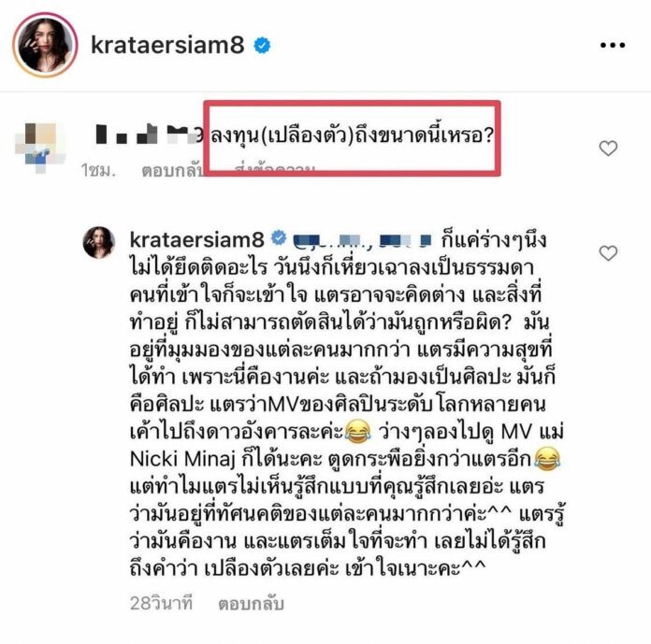Image resolution: width=651 pixels, height=644 pixels.
Task: Open krataersiam8's profile picture in the header
Action: click(x=45, y=45)
